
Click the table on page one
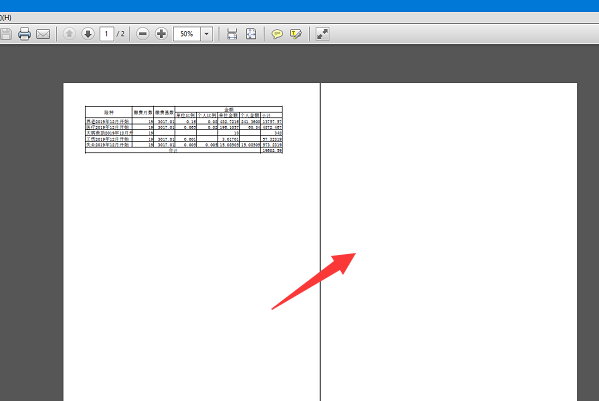coord(184,130)
